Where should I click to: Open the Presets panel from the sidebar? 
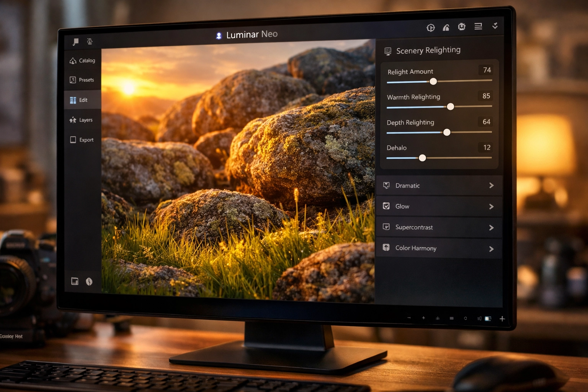point(73,80)
